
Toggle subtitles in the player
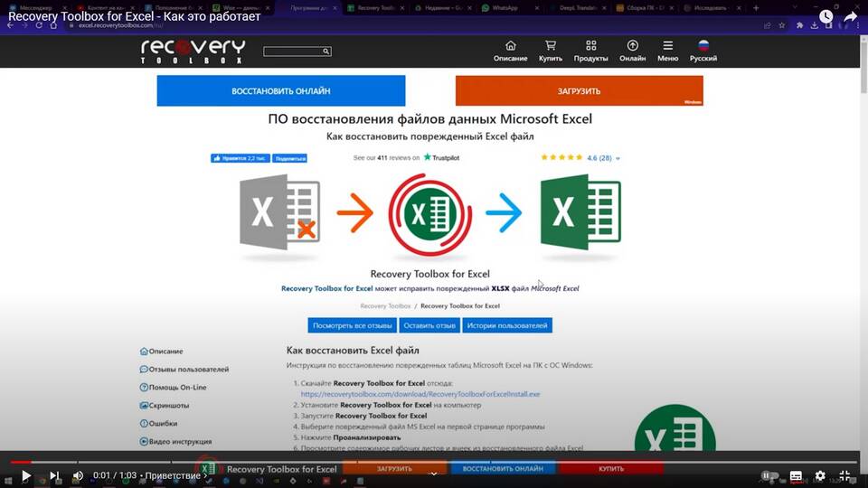(x=796, y=475)
